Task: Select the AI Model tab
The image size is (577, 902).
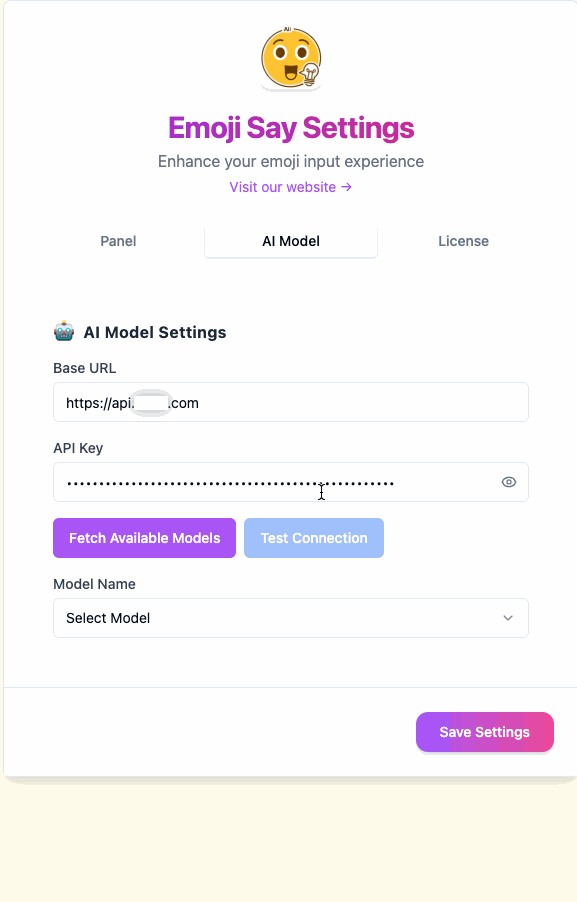Action: (291, 241)
